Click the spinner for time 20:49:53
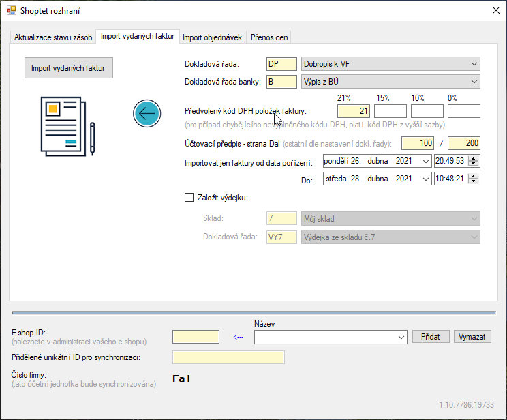 click(474, 161)
